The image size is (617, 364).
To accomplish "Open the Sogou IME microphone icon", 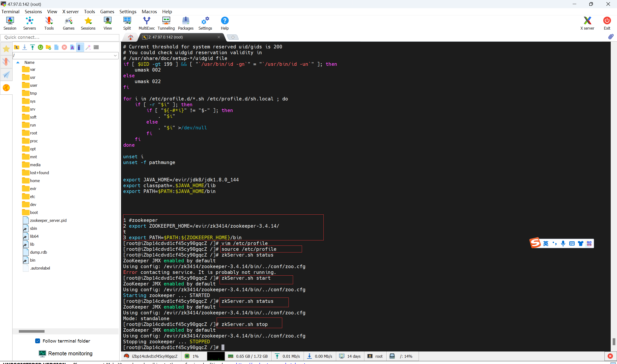I will [x=563, y=243].
